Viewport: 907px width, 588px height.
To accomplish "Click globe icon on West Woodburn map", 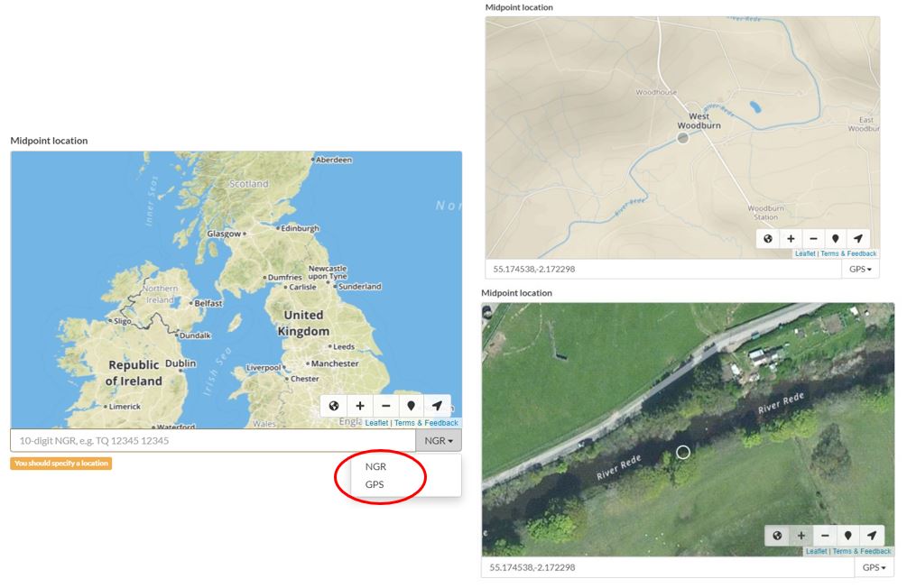I will coord(768,239).
